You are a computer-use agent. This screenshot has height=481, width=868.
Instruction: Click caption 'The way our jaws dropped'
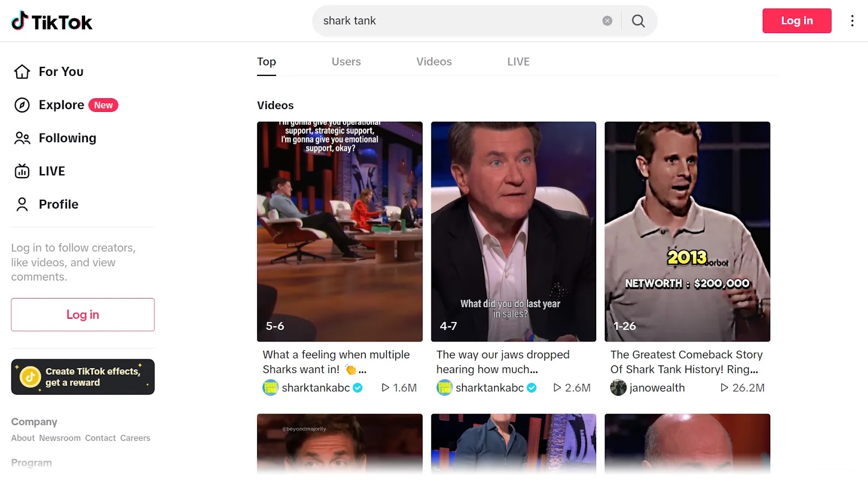coord(503,362)
